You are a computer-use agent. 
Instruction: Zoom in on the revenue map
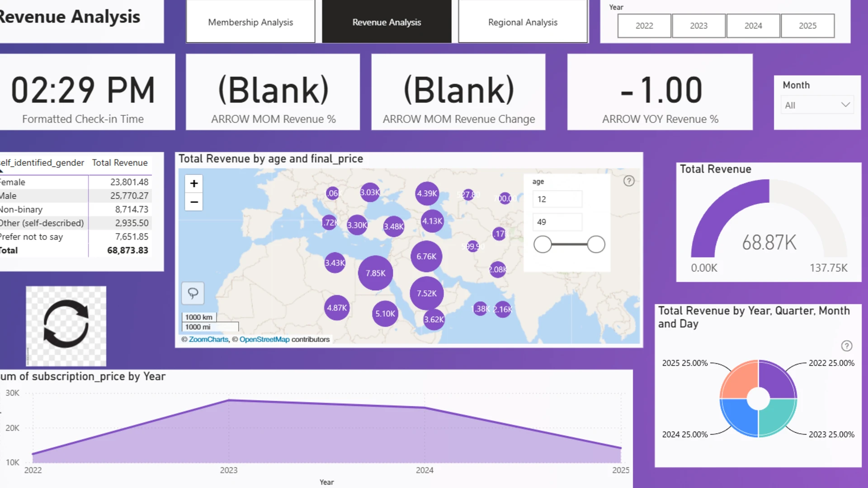[x=194, y=183]
